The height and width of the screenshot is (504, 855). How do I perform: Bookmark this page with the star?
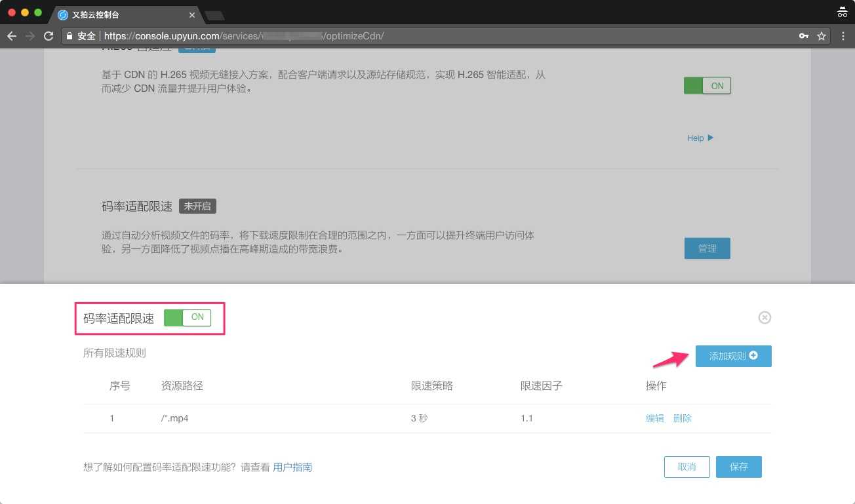821,36
